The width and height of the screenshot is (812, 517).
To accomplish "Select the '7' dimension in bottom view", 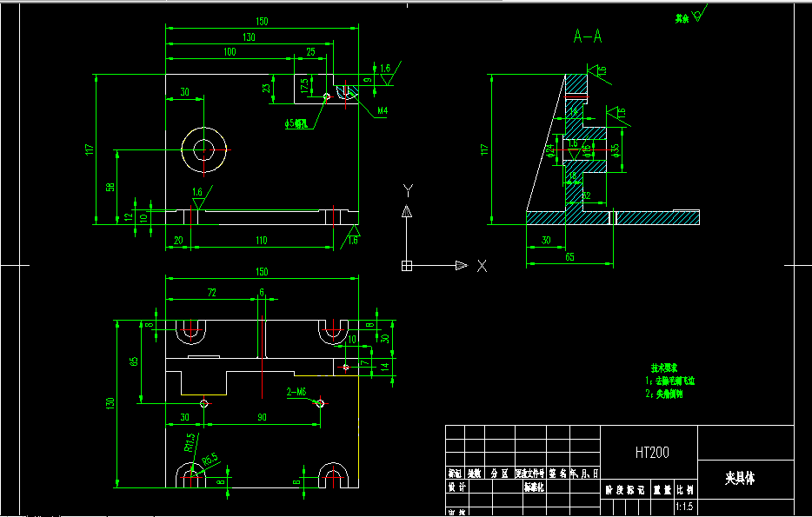I will coord(363,363).
